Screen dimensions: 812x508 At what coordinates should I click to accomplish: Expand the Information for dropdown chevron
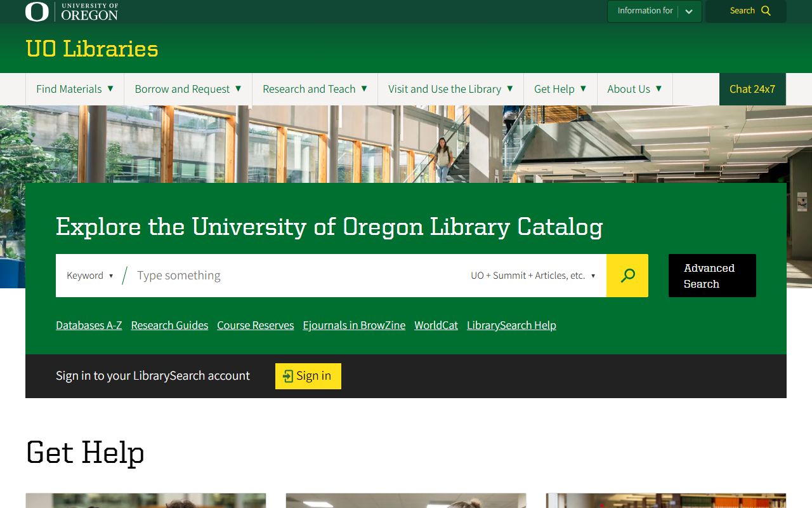pyautogui.click(x=689, y=11)
